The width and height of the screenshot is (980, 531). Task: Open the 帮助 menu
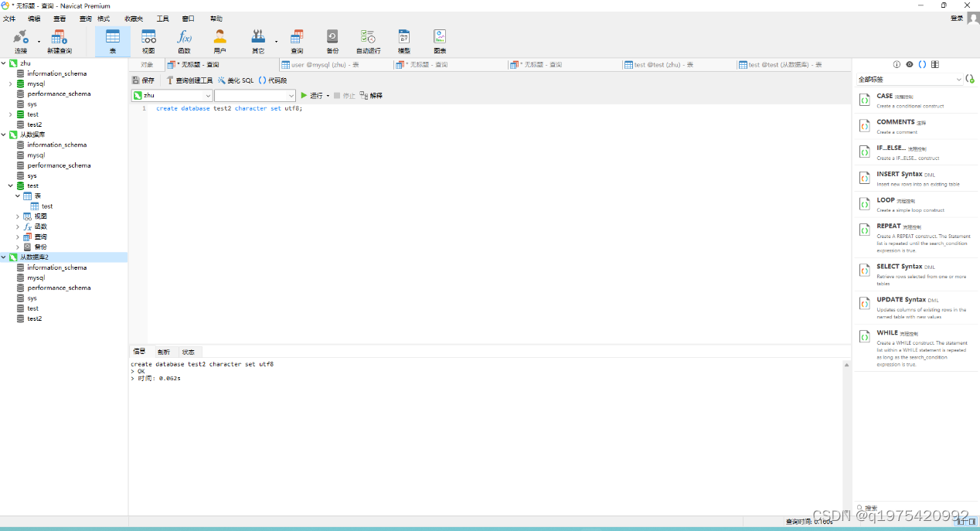tap(216, 19)
